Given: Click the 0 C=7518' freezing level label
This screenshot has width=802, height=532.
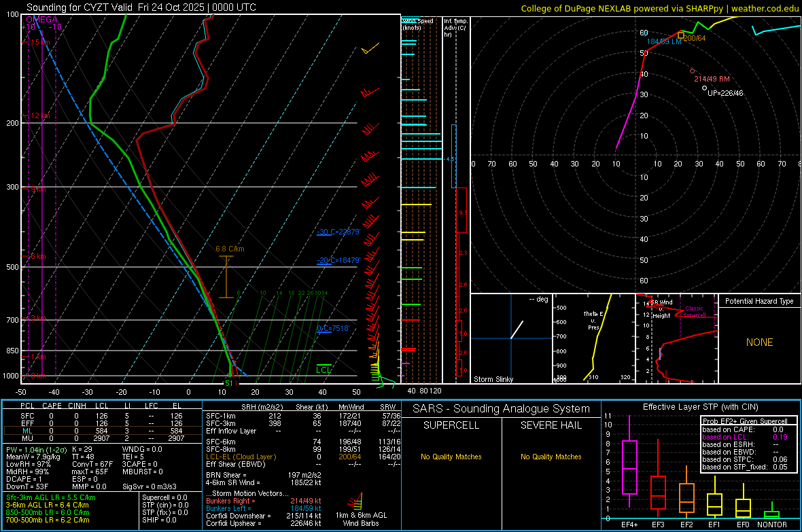Looking at the screenshot, I should [x=333, y=328].
